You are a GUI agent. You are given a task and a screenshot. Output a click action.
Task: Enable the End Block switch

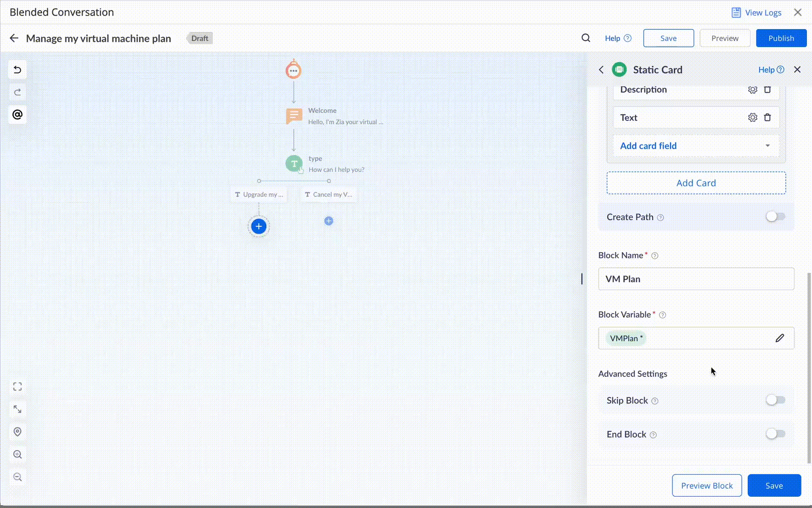click(775, 434)
